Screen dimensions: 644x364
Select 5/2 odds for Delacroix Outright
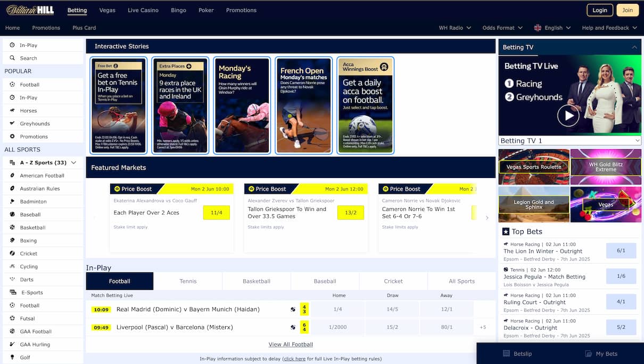tap(621, 327)
